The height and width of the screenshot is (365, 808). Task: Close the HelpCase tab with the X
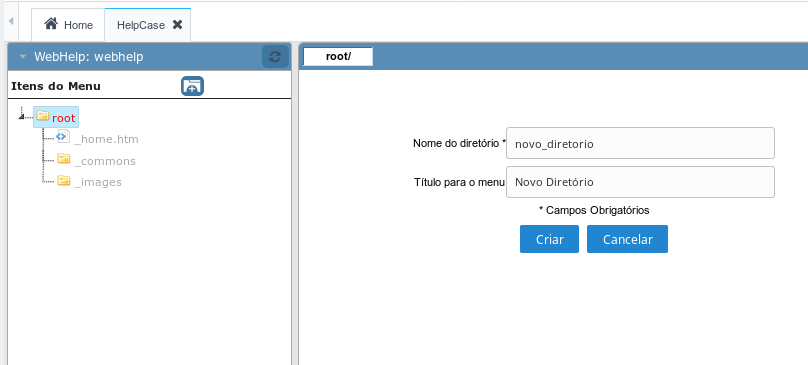[177, 24]
